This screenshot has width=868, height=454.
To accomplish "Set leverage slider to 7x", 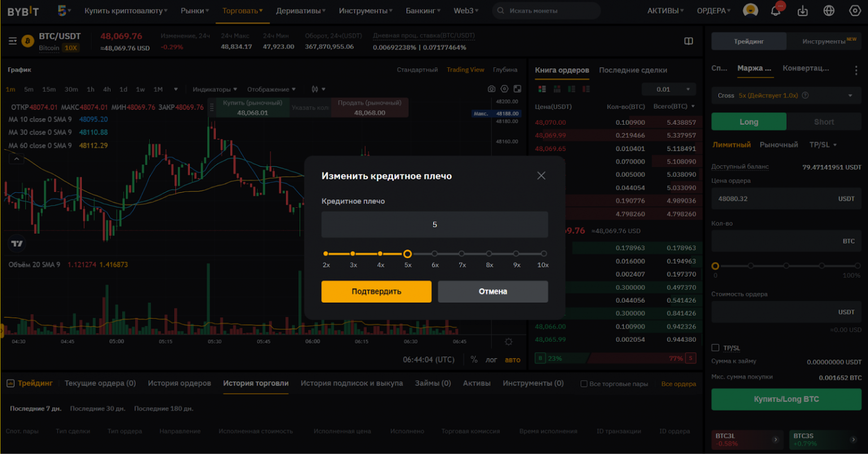I will pyautogui.click(x=462, y=254).
